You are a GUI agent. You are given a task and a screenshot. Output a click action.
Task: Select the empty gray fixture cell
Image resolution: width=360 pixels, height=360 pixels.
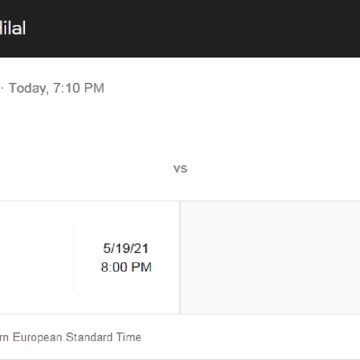[x=270, y=258]
